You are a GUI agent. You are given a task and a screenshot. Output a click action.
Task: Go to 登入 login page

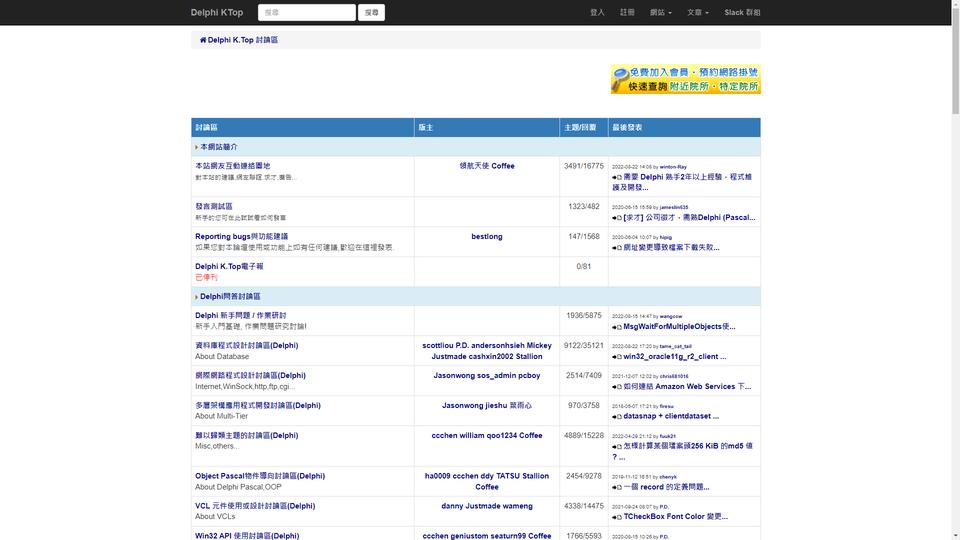(x=597, y=12)
